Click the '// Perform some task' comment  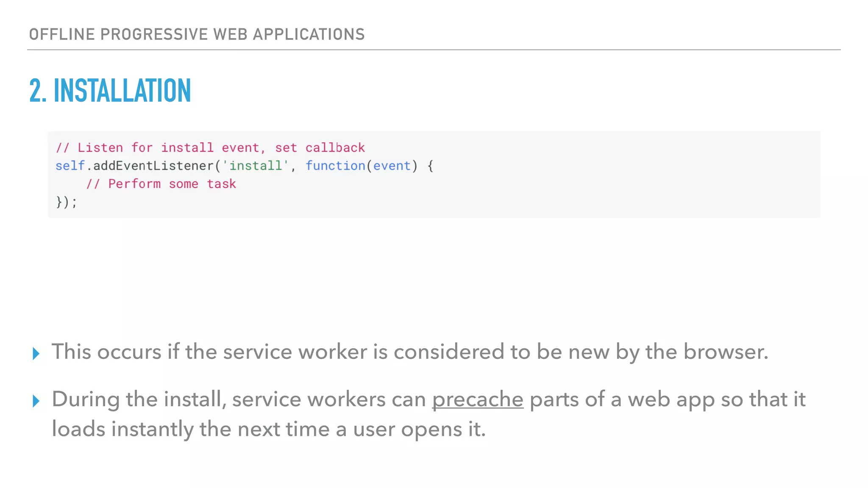161,184
